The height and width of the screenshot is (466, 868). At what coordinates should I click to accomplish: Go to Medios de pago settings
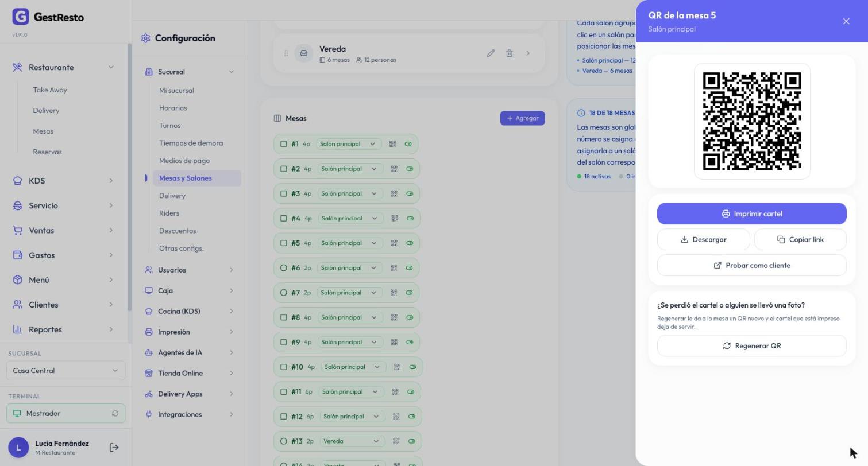pyautogui.click(x=184, y=161)
